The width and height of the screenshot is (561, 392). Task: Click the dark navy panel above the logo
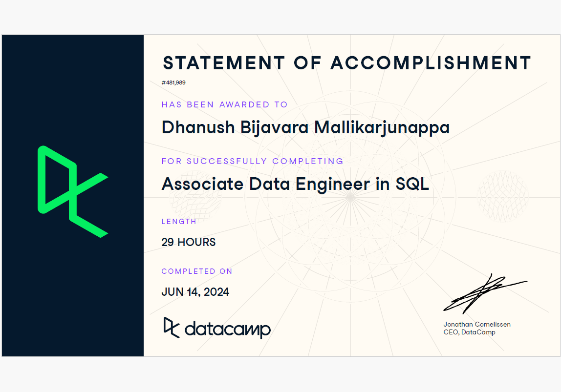tap(72, 88)
